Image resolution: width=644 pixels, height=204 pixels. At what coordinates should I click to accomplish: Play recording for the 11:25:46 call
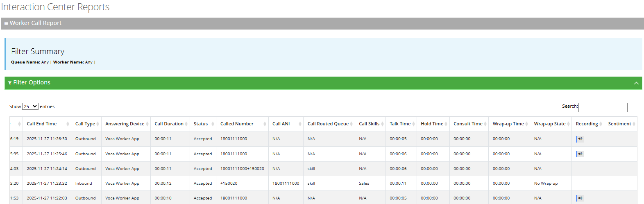click(x=580, y=154)
